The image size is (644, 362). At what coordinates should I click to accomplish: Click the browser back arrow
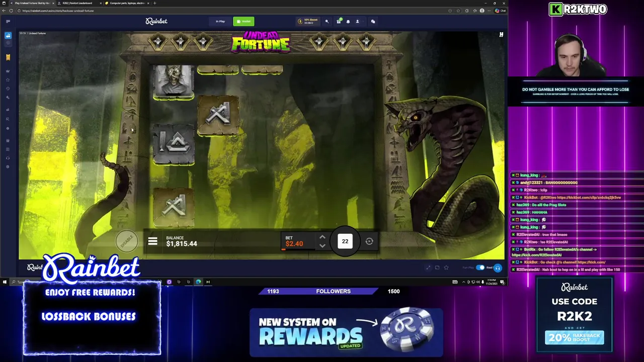pyautogui.click(x=3, y=11)
